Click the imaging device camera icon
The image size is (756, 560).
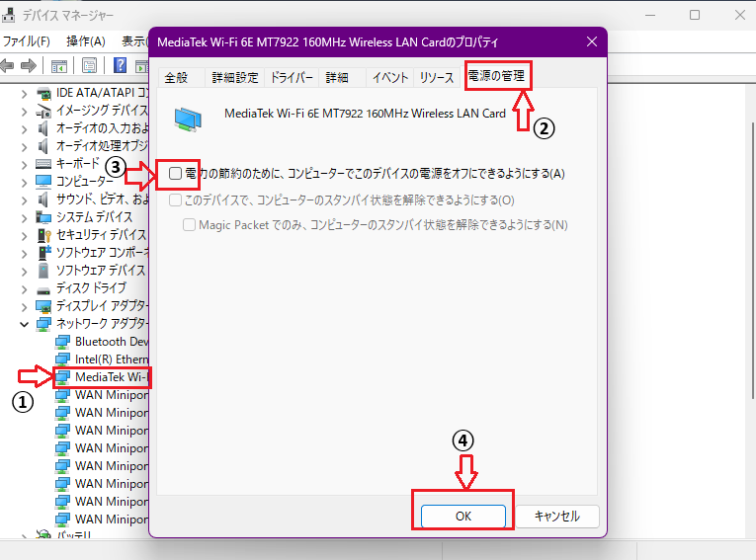43,111
